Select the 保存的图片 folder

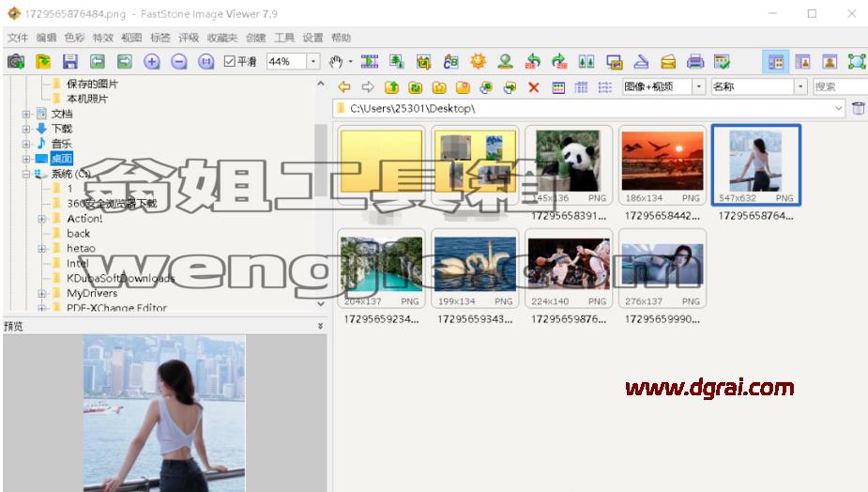click(x=92, y=84)
